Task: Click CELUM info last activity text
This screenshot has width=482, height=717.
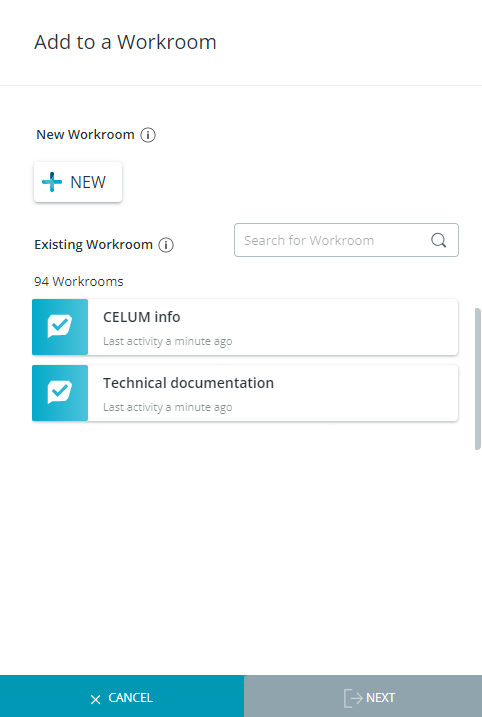Action: 167,342
